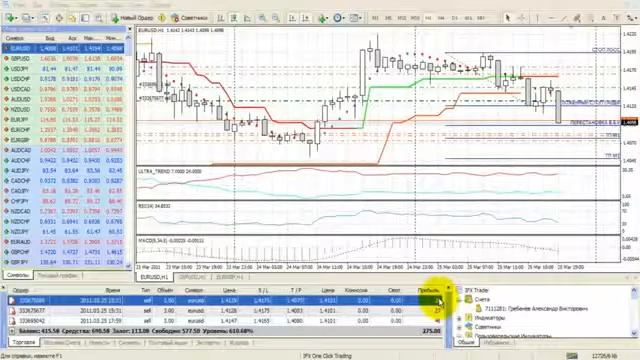Select the H4 timeframe button
The width and height of the screenshot is (640, 360).
441,18
